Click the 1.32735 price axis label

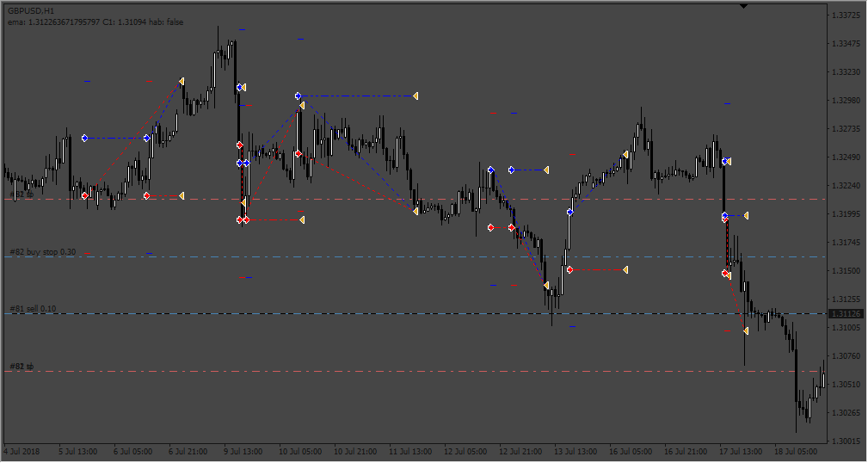click(x=846, y=128)
